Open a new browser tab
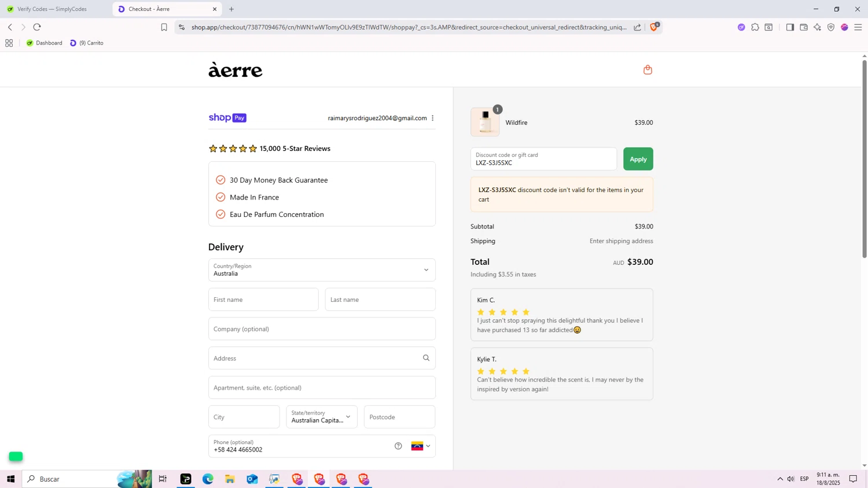Image resolution: width=868 pixels, height=488 pixels. tap(231, 9)
